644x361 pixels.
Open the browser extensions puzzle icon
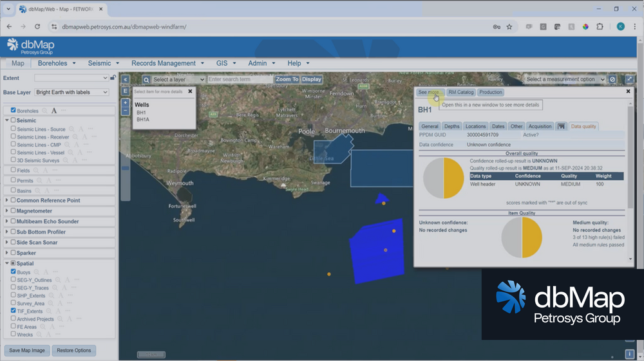point(600,26)
